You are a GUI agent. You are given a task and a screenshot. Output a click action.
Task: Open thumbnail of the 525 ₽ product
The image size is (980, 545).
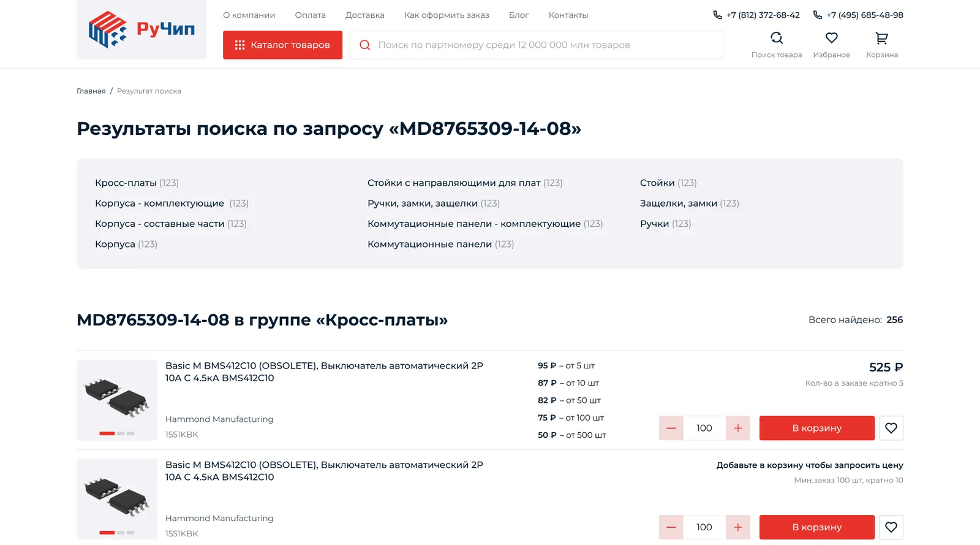tap(117, 400)
